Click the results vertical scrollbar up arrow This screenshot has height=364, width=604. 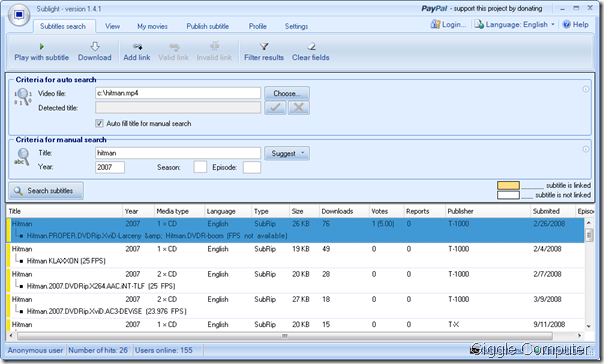click(x=589, y=223)
